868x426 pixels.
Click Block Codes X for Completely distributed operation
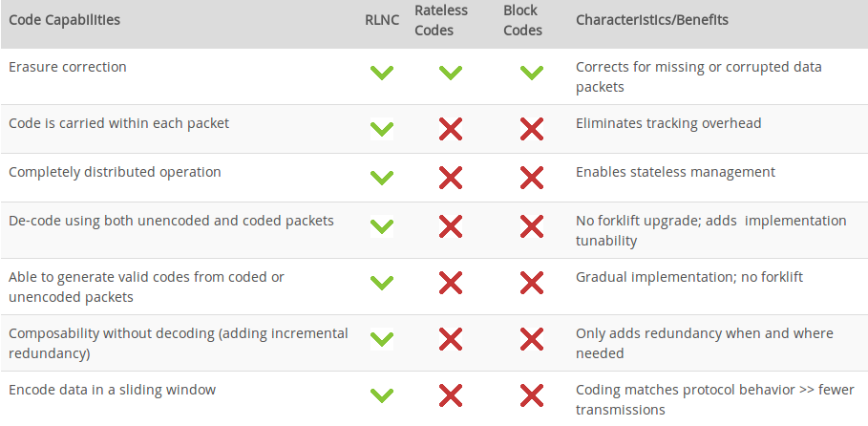(x=532, y=177)
